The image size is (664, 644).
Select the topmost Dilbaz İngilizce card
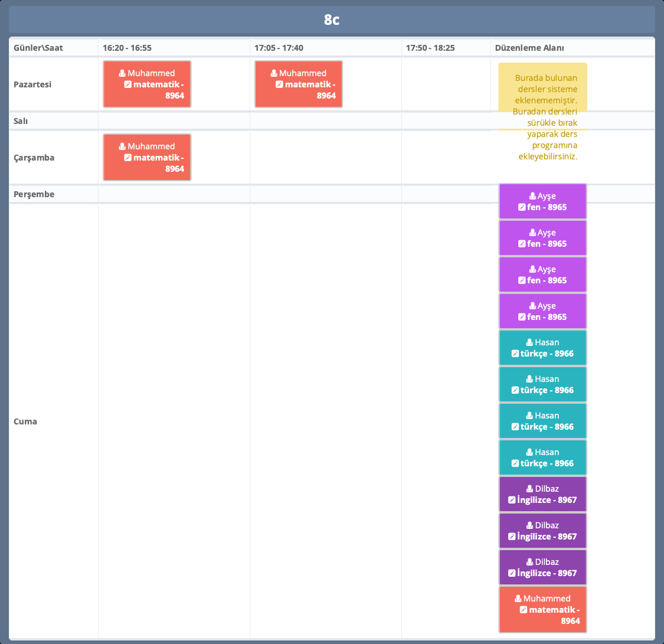[542, 494]
